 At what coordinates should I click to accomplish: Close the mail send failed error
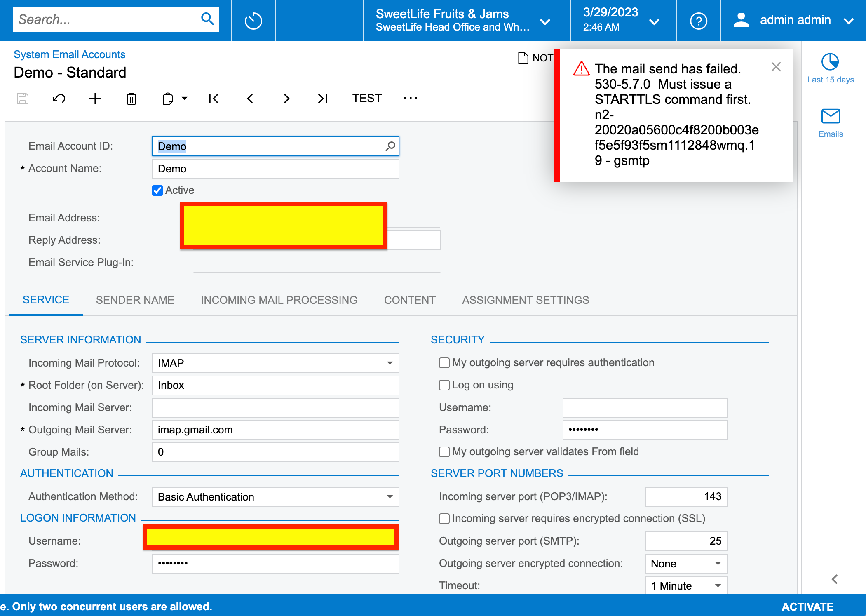coord(776,67)
